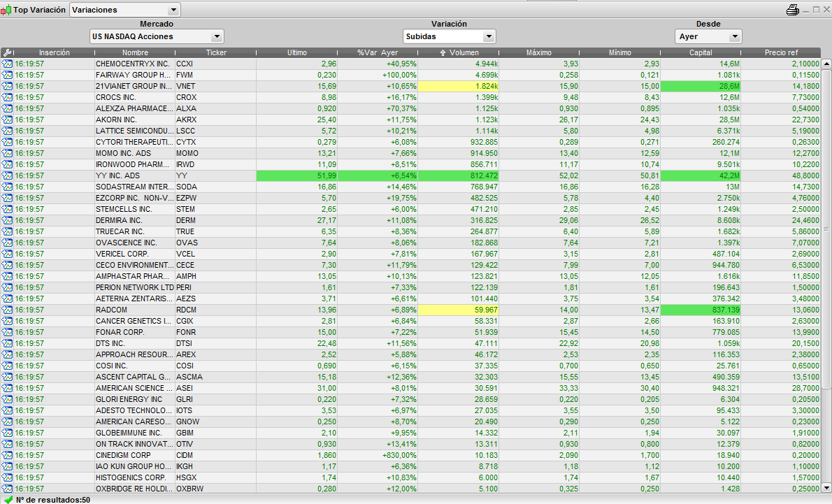Click the highlighted YY INC. last price 51,99
This screenshot has height=504, width=832.
(x=296, y=175)
